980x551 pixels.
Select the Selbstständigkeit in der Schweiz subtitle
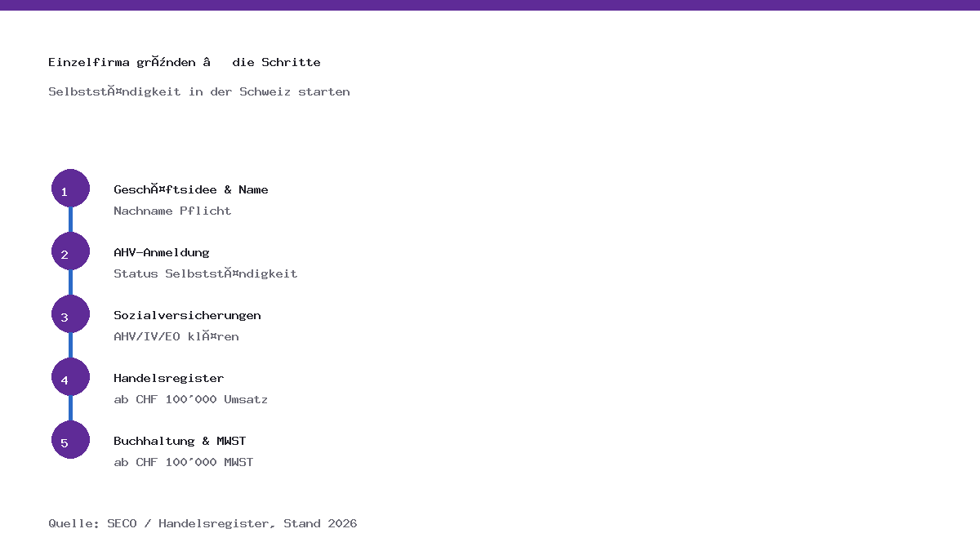point(199,91)
